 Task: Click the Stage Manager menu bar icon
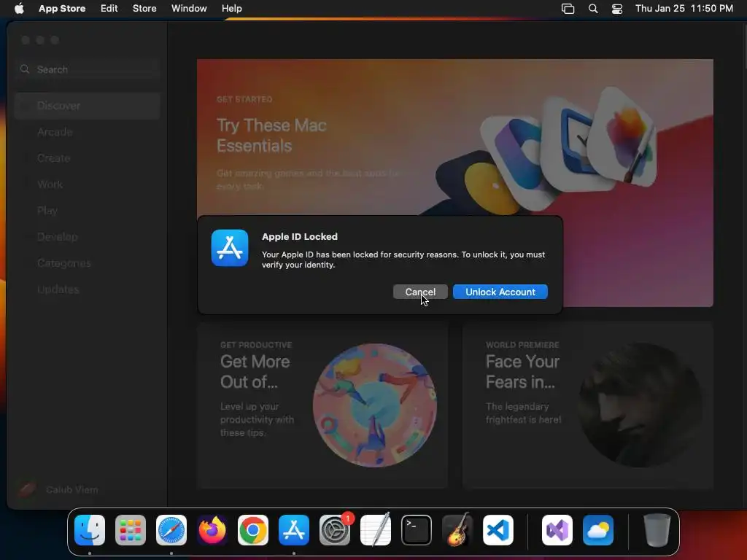tap(568, 8)
